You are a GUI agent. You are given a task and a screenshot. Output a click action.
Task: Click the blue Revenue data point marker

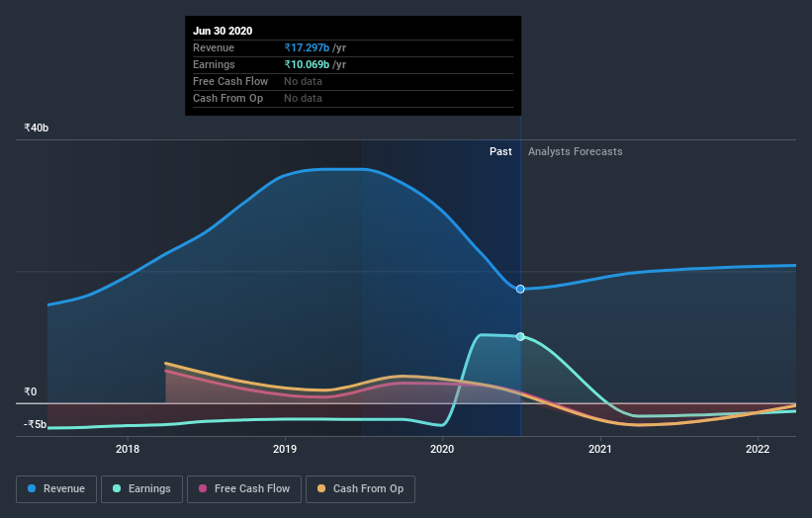[x=520, y=289]
